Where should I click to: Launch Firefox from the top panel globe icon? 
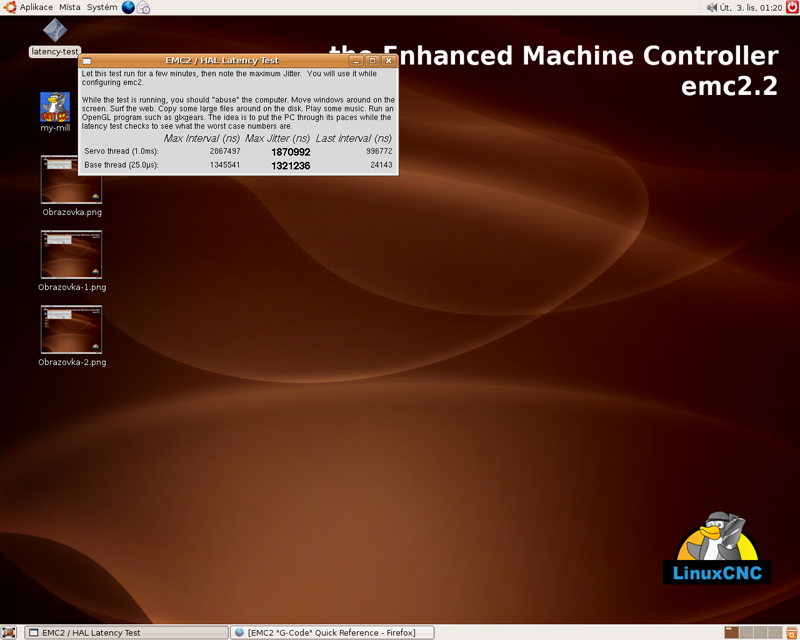128,7
